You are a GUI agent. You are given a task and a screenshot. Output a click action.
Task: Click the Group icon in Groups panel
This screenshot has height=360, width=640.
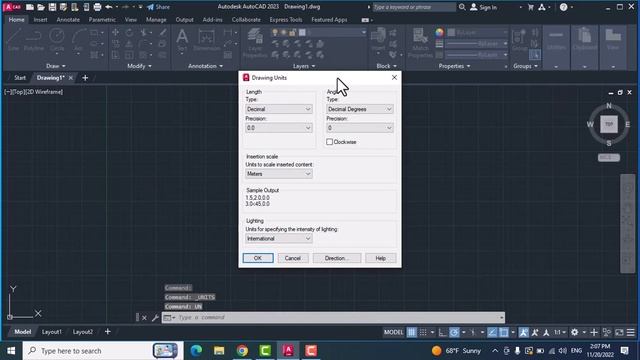click(x=519, y=40)
